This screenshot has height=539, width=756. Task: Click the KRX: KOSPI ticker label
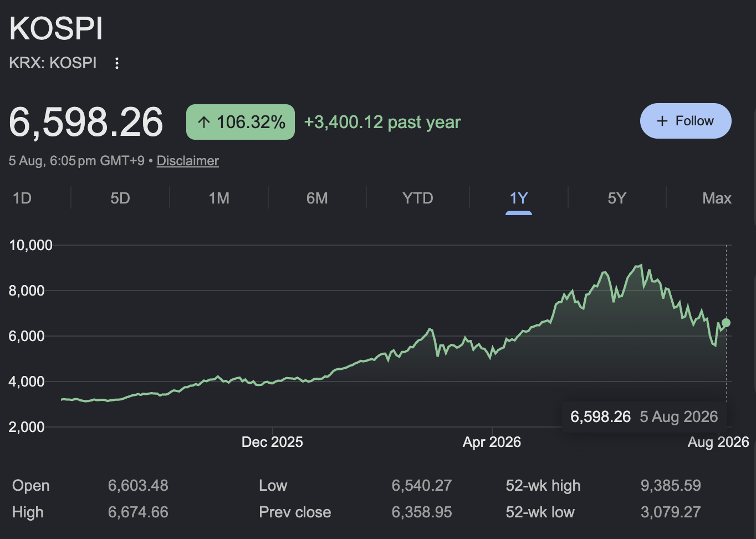53,63
